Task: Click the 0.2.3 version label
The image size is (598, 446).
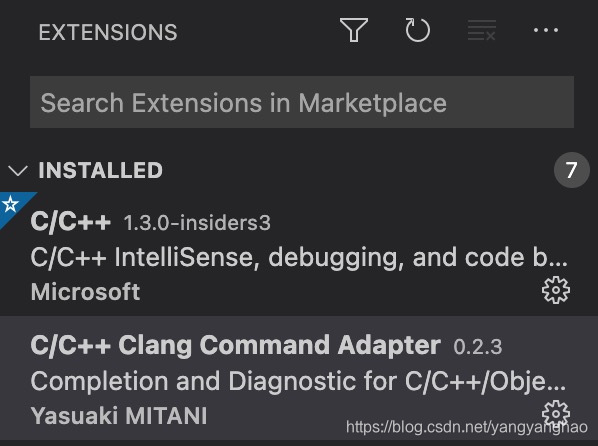Action: click(477, 346)
